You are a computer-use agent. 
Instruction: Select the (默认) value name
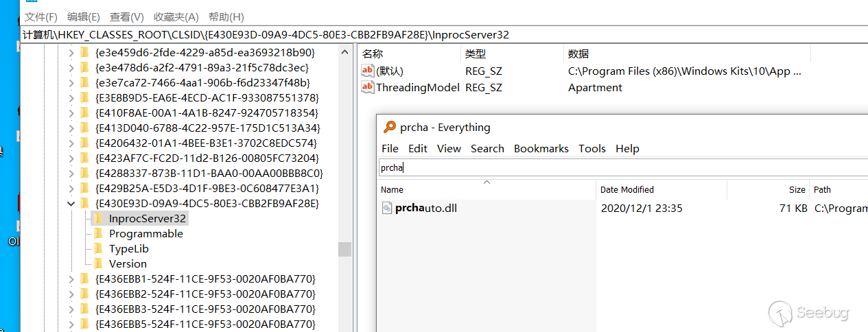pyautogui.click(x=390, y=71)
